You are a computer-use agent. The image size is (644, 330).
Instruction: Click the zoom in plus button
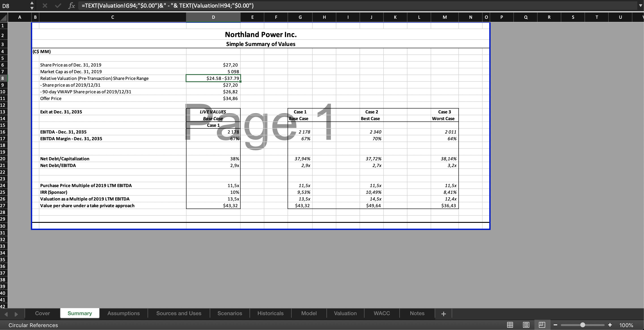(610, 325)
